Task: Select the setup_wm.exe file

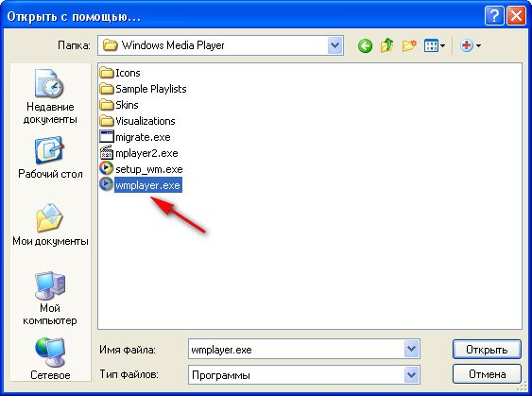Action: [x=142, y=169]
